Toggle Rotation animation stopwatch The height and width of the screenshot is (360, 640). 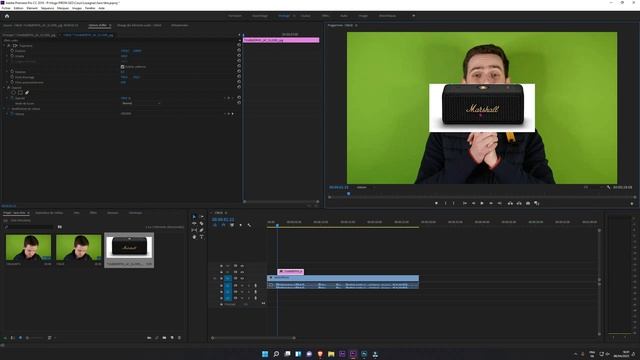pyautogui.click(x=12, y=72)
